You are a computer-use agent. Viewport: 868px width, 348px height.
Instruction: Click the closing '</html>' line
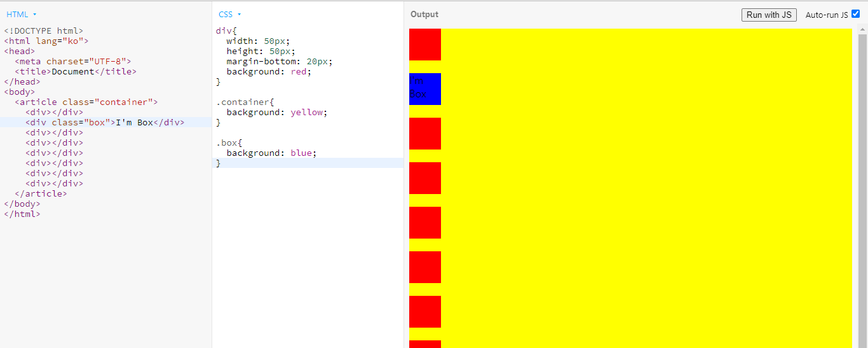coord(22,214)
